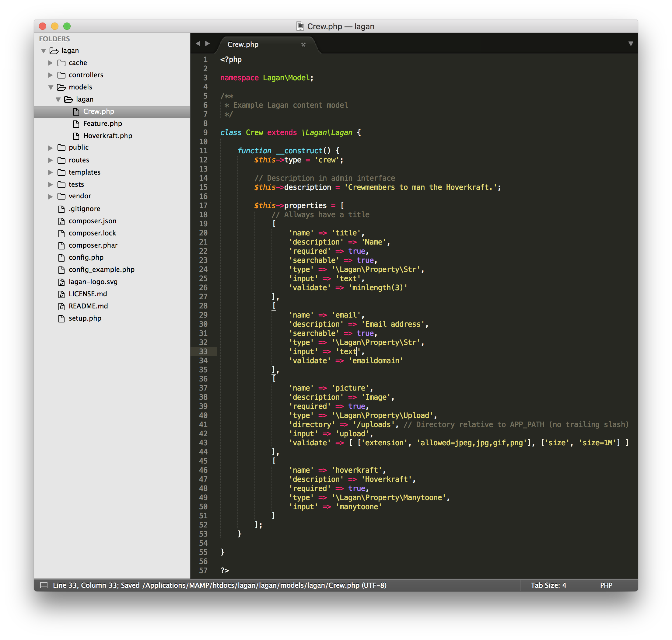Open the tab list dropdown arrow
672x640 pixels.
tap(631, 44)
